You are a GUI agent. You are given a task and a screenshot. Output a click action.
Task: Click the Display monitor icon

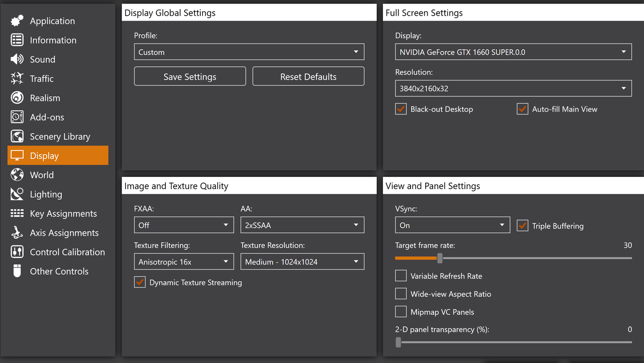point(17,156)
